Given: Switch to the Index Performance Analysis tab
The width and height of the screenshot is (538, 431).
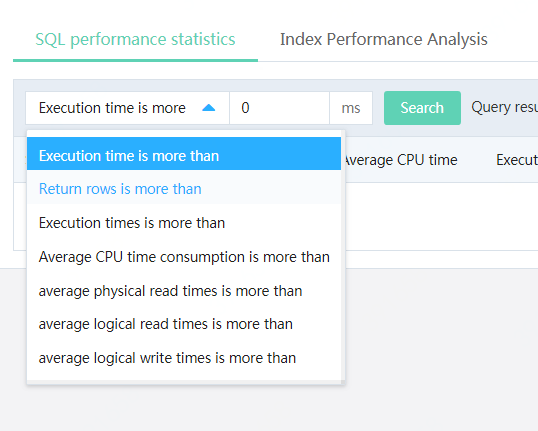Looking at the screenshot, I should click(x=384, y=39).
